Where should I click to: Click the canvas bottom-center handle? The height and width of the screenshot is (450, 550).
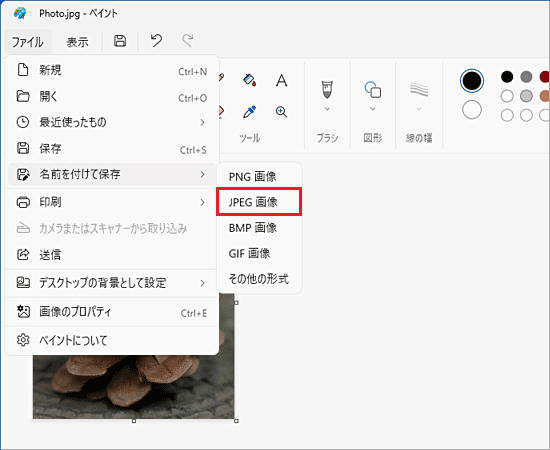click(134, 421)
